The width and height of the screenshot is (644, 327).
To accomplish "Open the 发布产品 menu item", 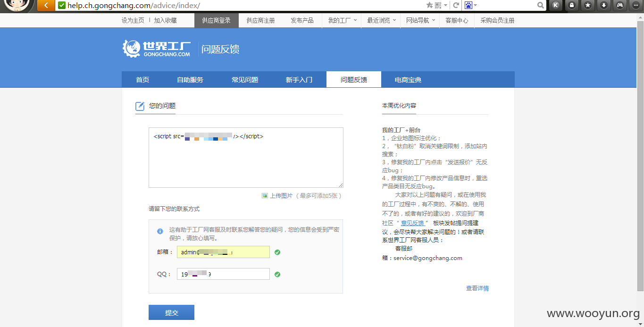I will click(302, 20).
